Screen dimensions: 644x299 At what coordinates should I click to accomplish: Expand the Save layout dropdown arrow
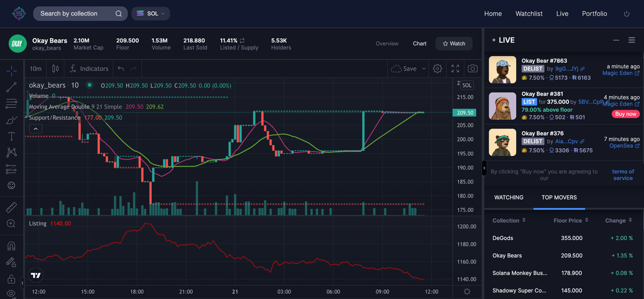coord(423,69)
